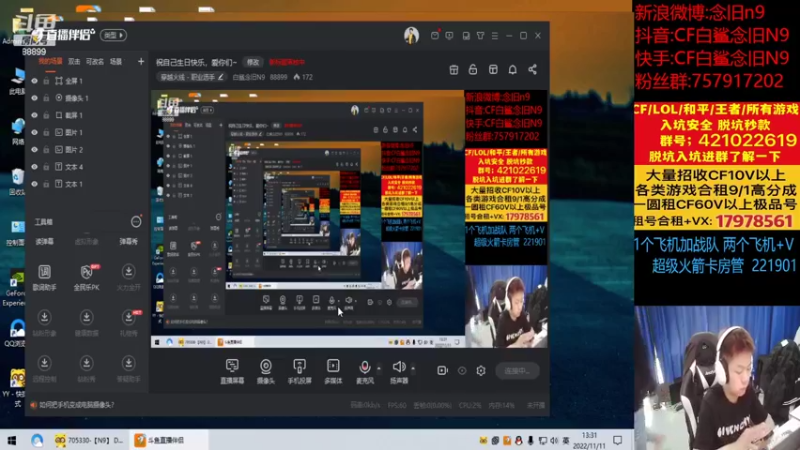The width and height of the screenshot is (800, 450).
Task: Lock the 摄像头 1 source
Action: [46, 98]
